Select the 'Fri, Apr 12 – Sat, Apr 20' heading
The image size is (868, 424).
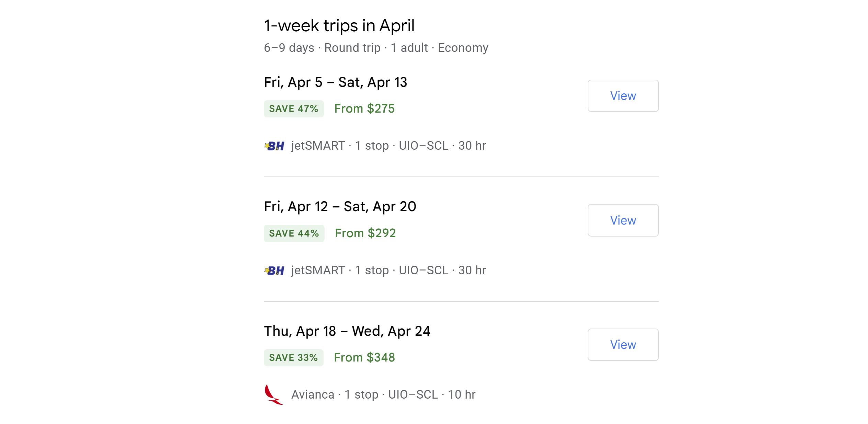coord(340,207)
